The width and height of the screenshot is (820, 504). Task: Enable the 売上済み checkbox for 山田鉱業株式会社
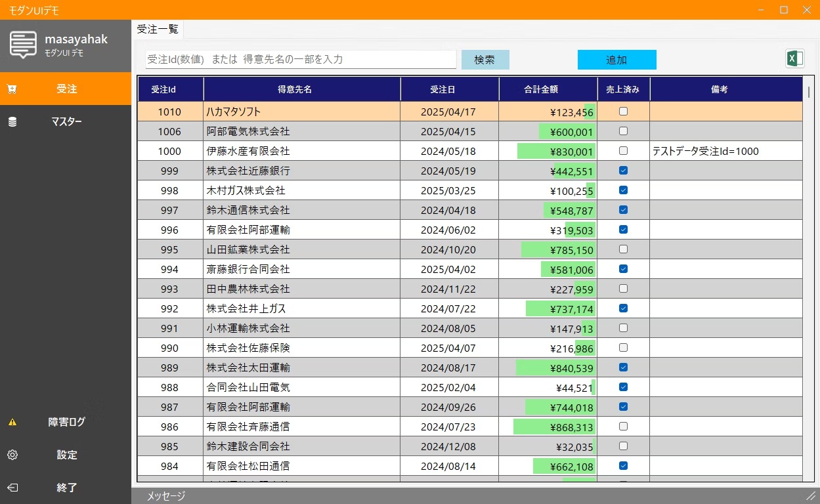pos(623,249)
